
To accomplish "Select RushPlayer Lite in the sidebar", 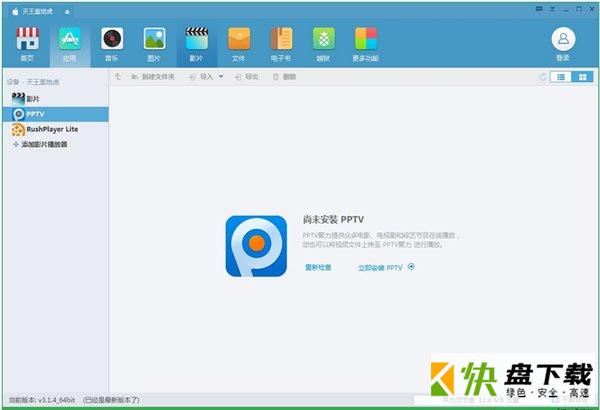I will (x=56, y=129).
